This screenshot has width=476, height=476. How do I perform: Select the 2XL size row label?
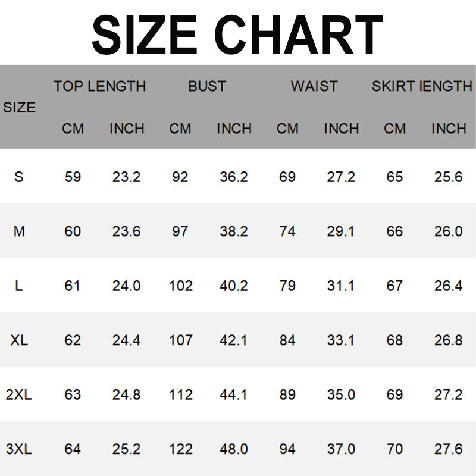click(19, 394)
